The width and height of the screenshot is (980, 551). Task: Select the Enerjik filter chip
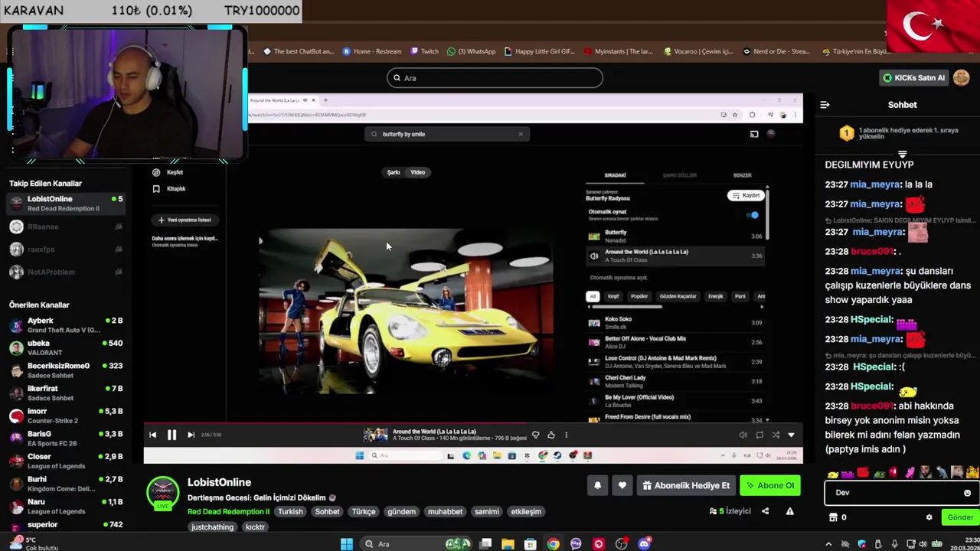point(715,296)
